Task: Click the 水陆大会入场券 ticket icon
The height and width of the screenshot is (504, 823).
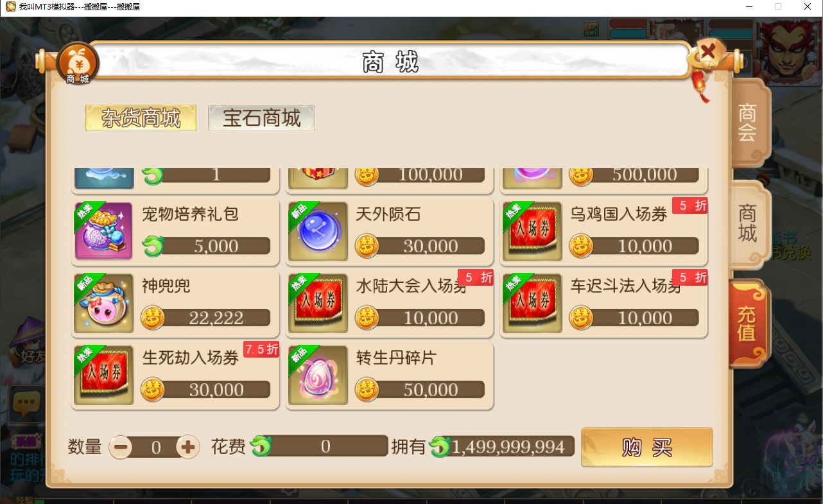Action: (318, 303)
